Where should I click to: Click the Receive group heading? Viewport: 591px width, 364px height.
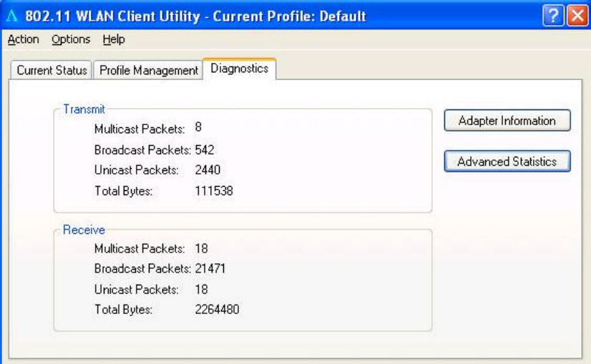pos(84,230)
